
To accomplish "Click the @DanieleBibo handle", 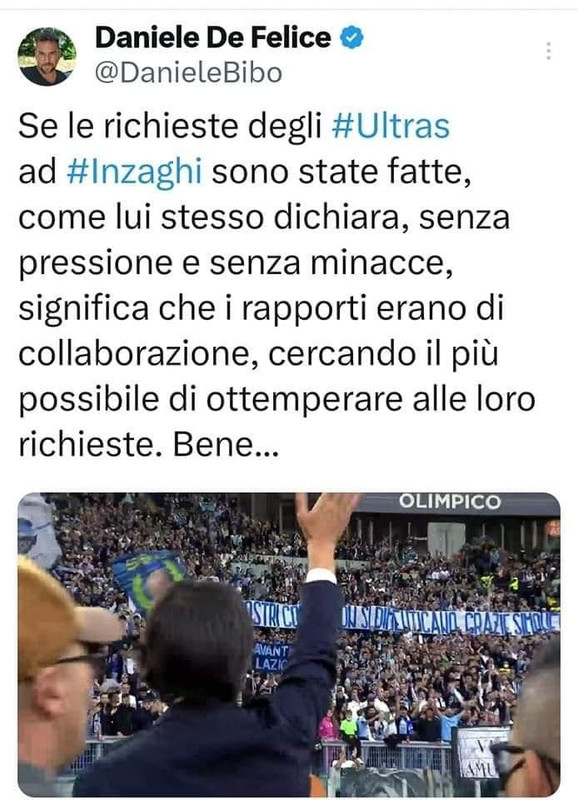I will tap(189, 73).
